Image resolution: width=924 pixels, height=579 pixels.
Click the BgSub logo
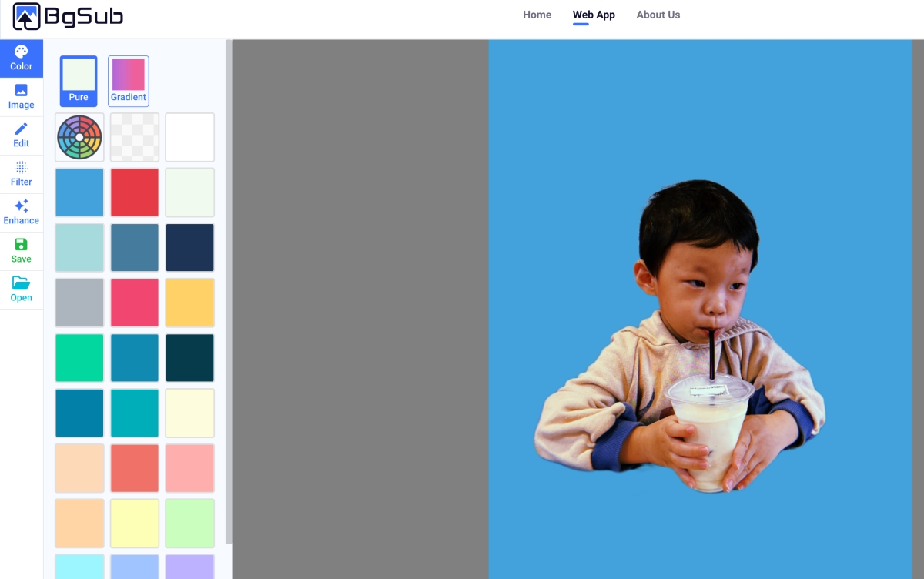(x=69, y=15)
